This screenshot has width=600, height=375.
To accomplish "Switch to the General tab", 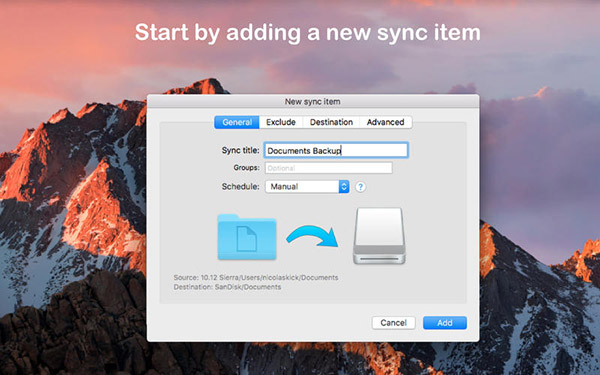I will [237, 122].
